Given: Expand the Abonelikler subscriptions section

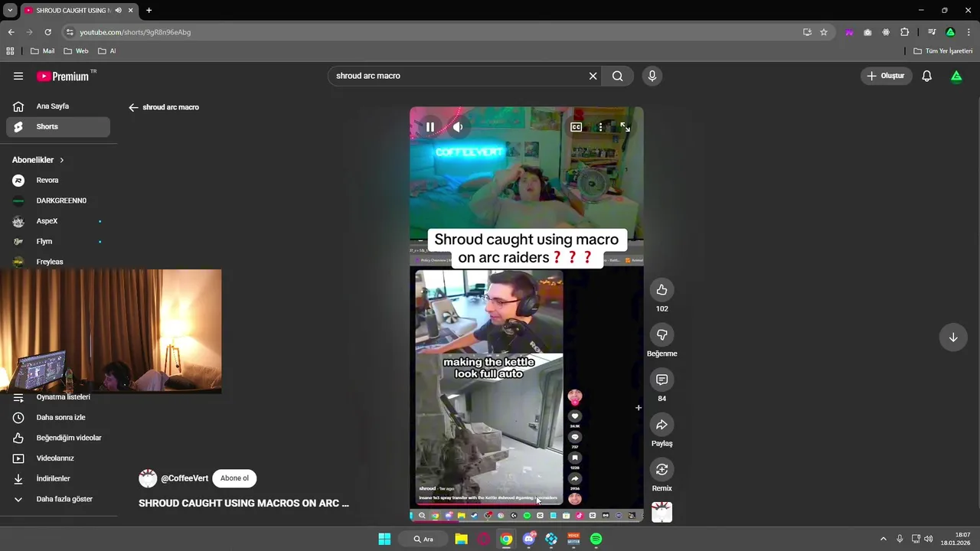Looking at the screenshot, I should [x=38, y=160].
